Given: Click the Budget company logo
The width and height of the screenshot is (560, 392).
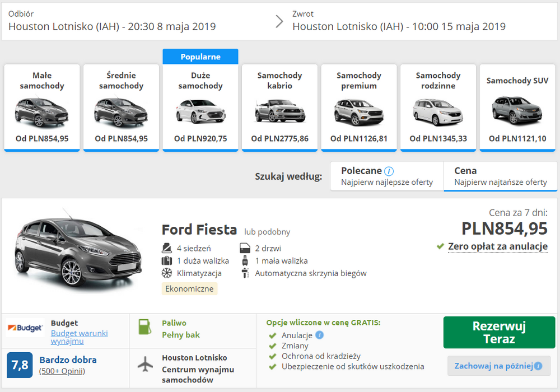Looking at the screenshot, I should pos(25,327).
